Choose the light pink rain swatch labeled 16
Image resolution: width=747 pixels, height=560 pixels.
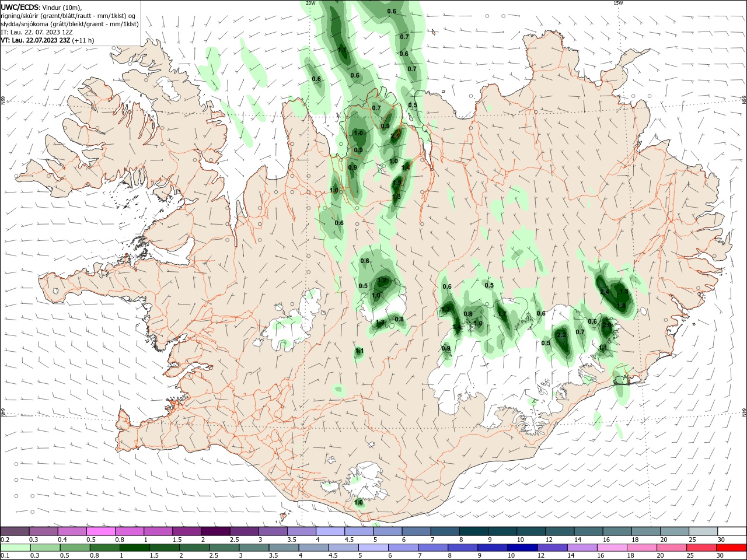(612, 548)
